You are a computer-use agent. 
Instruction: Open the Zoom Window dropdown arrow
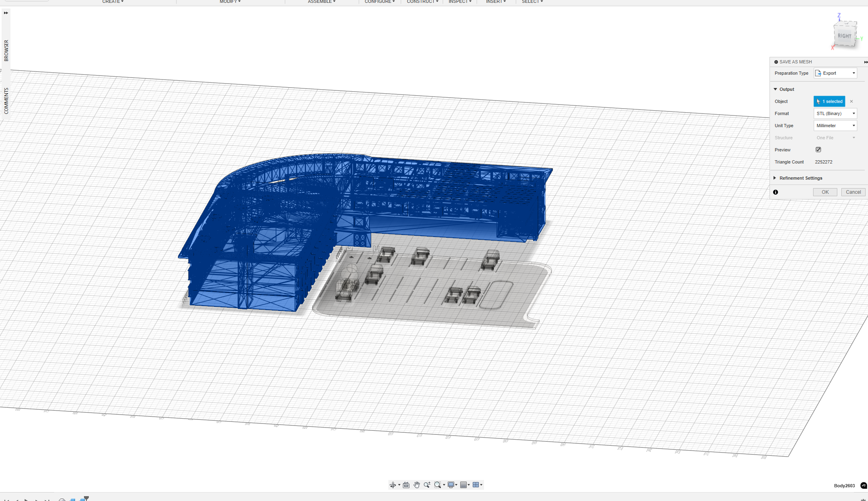coord(444,485)
